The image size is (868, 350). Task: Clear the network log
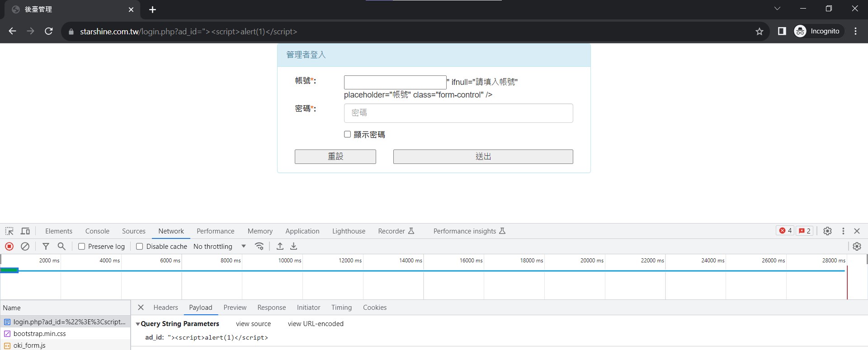(x=25, y=246)
